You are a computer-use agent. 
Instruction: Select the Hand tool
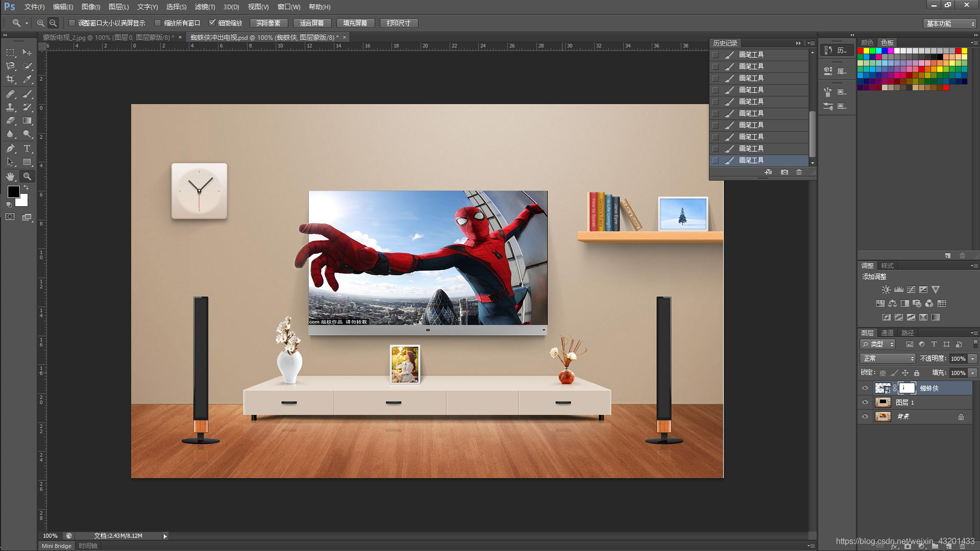[x=10, y=177]
